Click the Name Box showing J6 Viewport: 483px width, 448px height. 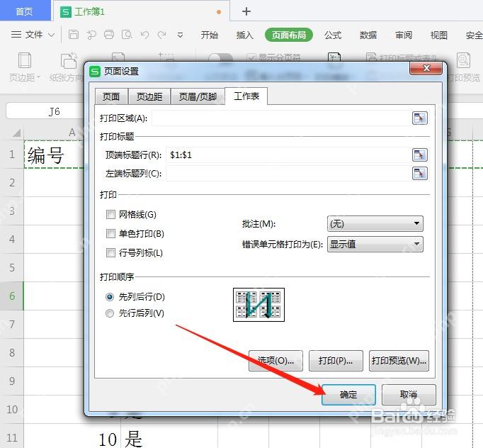[45, 111]
